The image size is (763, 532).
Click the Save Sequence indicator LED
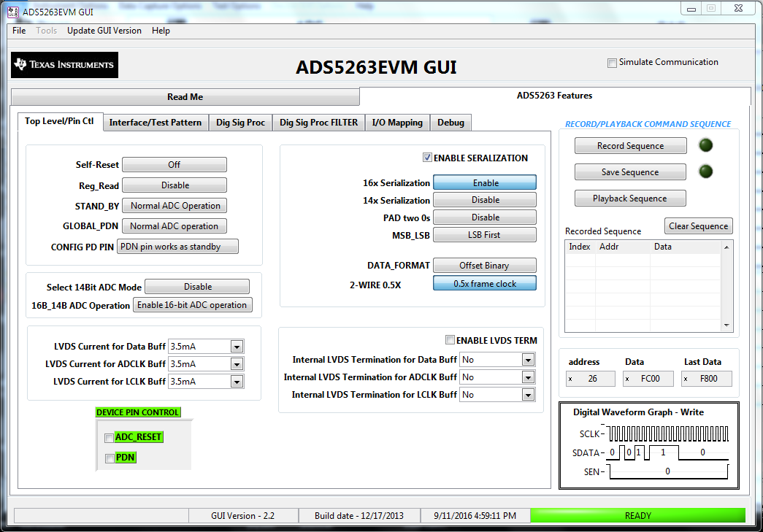point(705,171)
